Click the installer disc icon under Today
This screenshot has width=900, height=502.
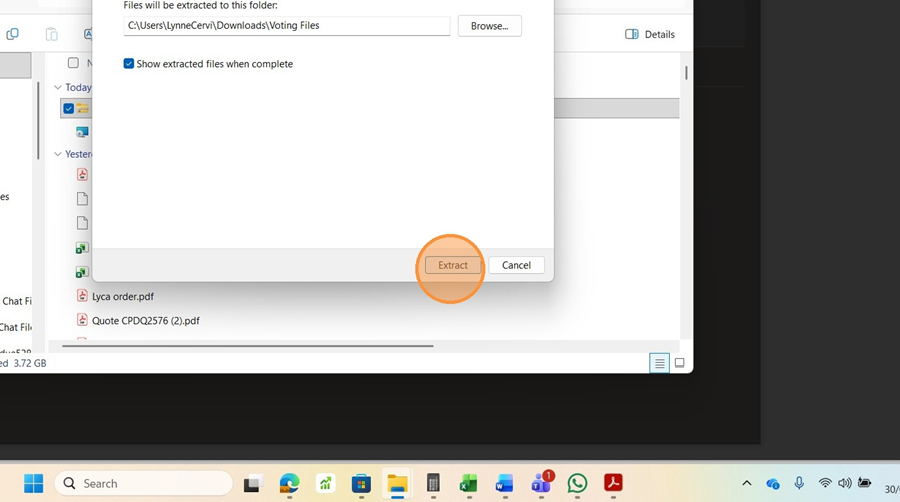click(x=82, y=132)
